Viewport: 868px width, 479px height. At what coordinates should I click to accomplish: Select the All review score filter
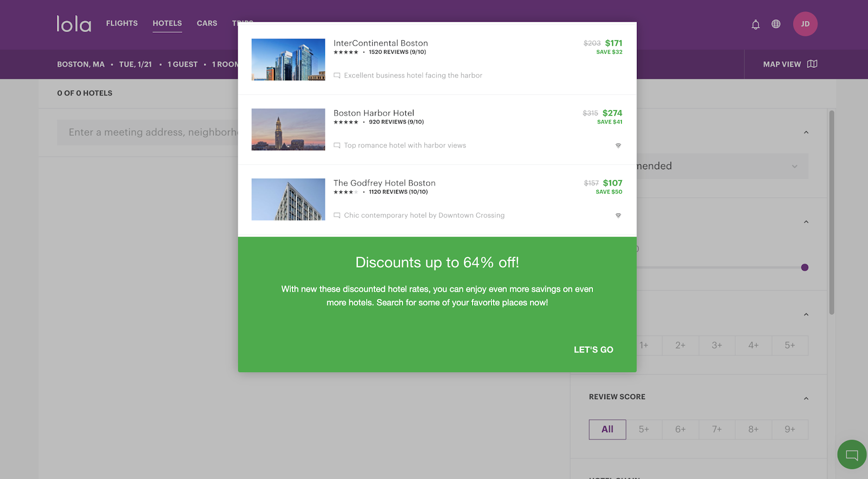coord(607,429)
